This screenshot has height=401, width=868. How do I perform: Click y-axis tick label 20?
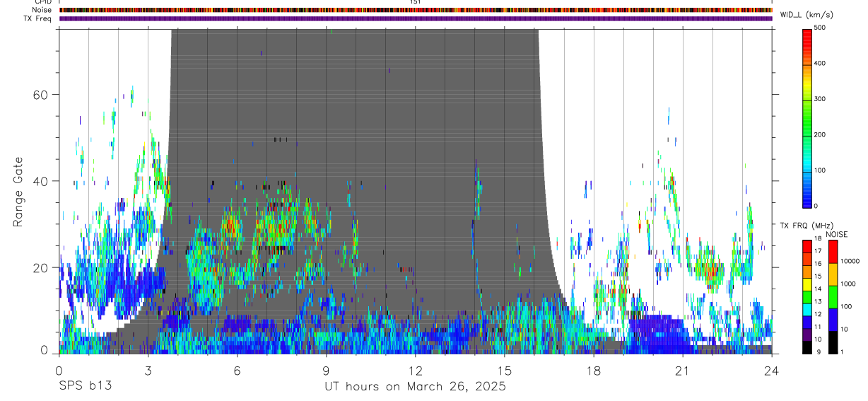pyautogui.click(x=42, y=267)
